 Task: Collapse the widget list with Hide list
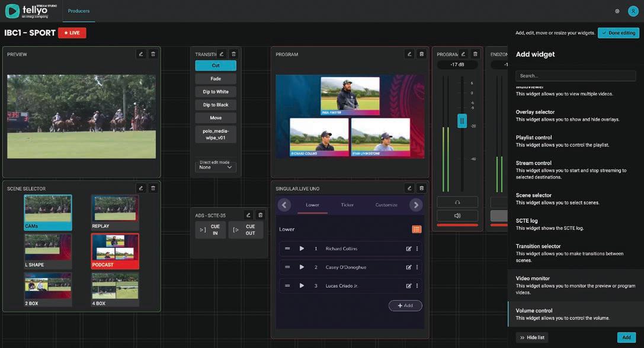[x=532, y=337]
